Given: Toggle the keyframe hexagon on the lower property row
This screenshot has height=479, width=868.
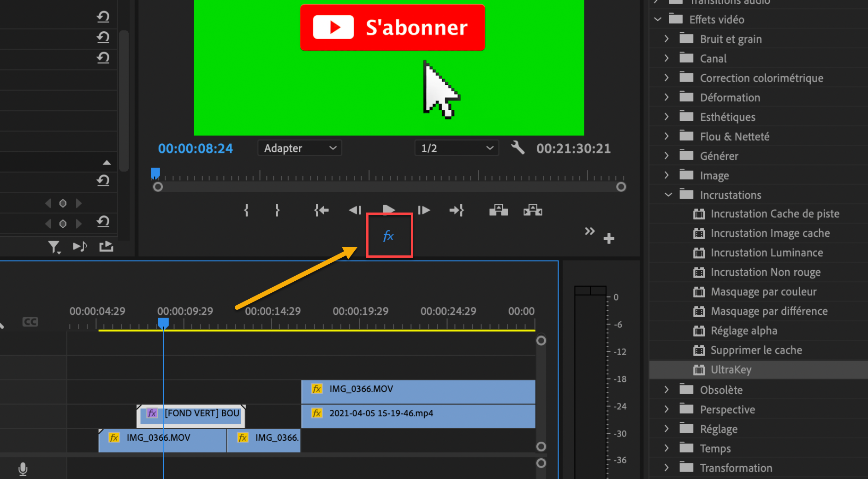Looking at the screenshot, I should [x=63, y=224].
